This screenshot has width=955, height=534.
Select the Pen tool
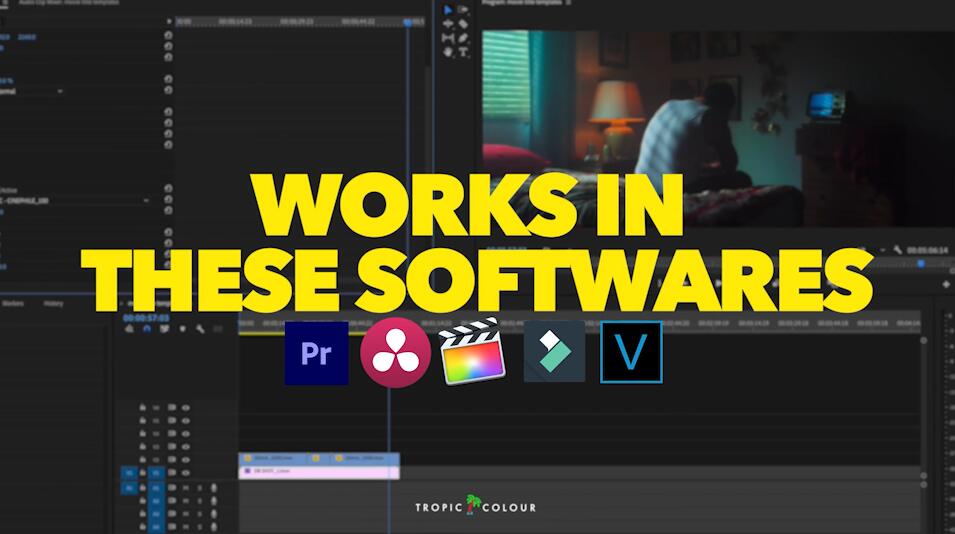click(x=464, y=38)
